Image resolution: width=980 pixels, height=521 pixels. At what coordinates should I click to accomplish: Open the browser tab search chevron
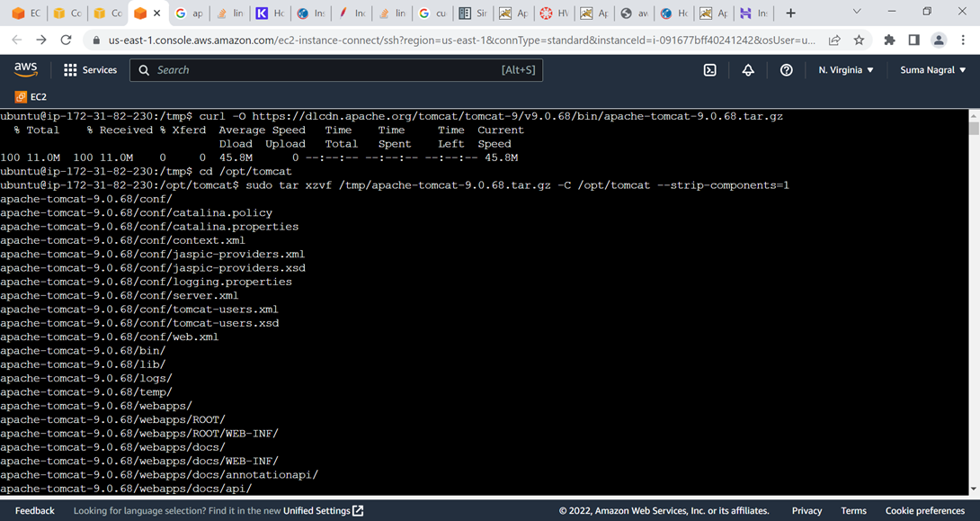coord(856,13)
